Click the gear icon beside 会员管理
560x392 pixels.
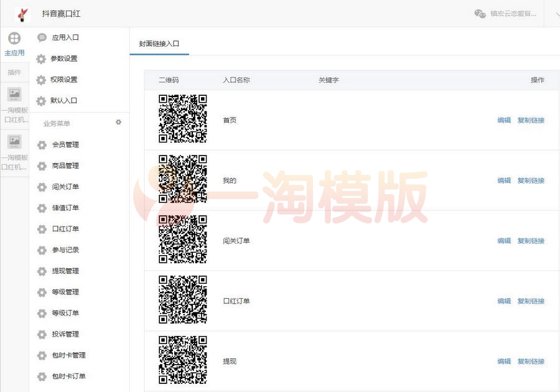click(41, 144)
